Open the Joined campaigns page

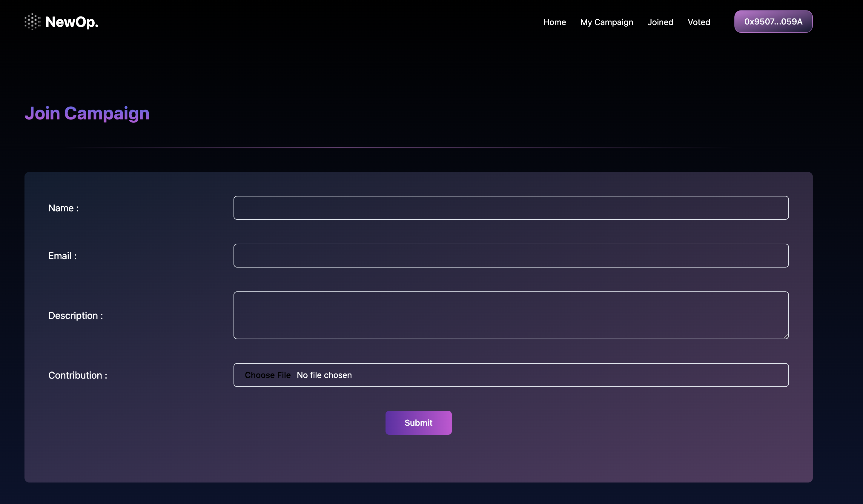pyautogui.click(x=660, y=22)
